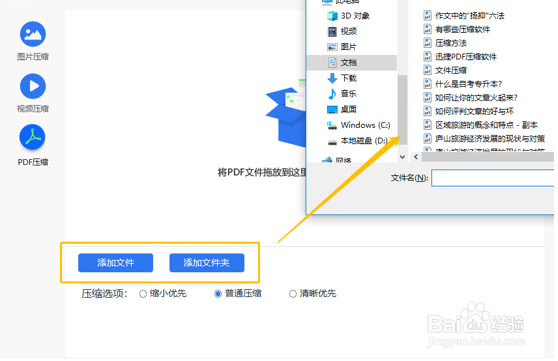
Task: Select the 缩小优先 radio option
Action: 143,294
